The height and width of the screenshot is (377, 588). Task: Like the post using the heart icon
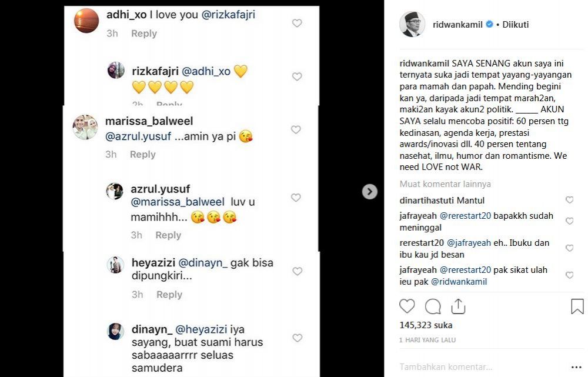[x=407, y=306]
